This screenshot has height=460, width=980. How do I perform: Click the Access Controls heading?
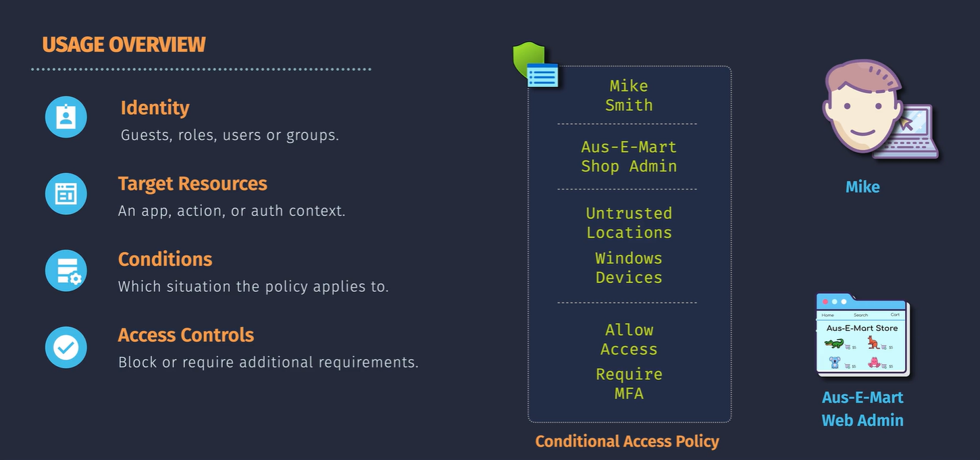point(186,335)
